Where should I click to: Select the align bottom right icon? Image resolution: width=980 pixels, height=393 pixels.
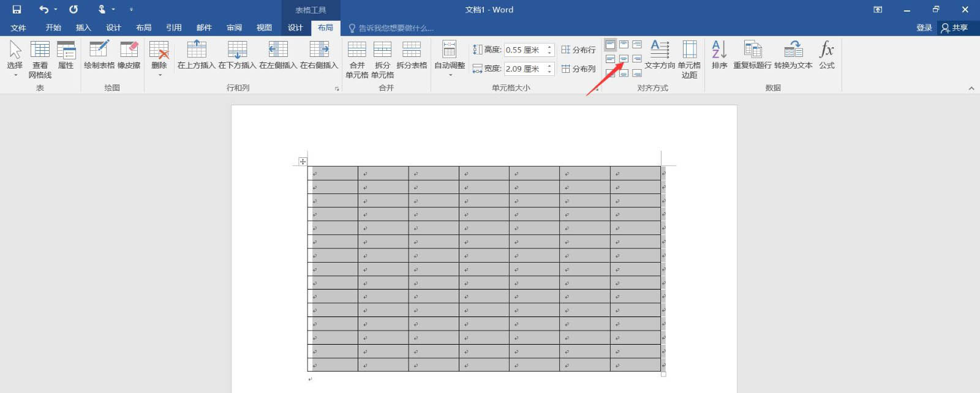[637, 73]
